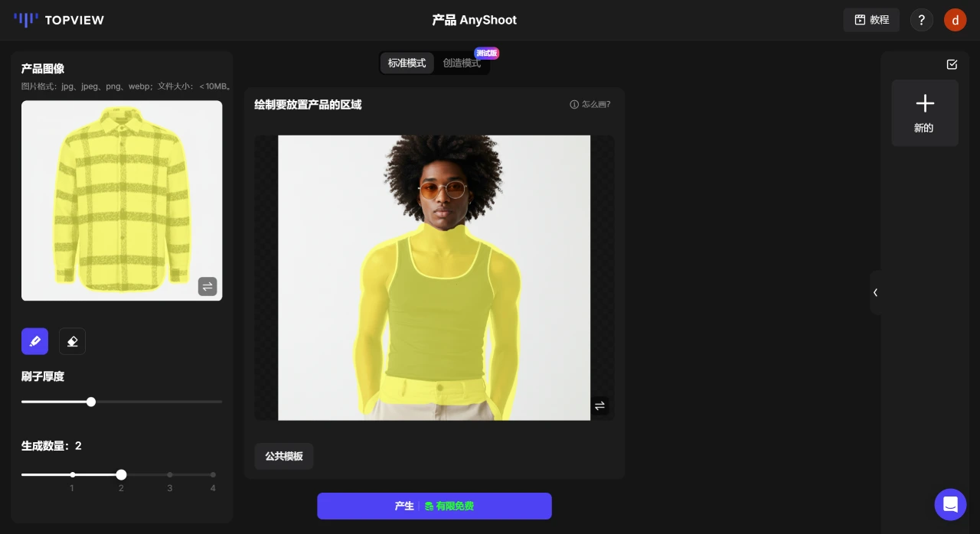
Task: Open help via the question mark icon
Action: click(x=921, y=20)
